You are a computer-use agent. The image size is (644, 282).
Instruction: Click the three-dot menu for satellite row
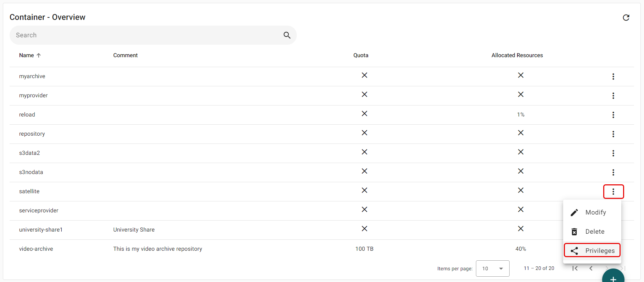pos(613,192)
